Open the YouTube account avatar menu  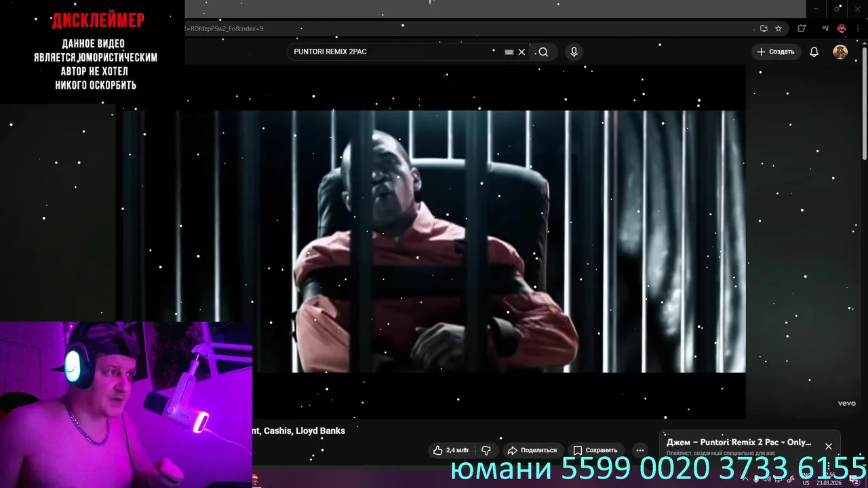point(840,52)
